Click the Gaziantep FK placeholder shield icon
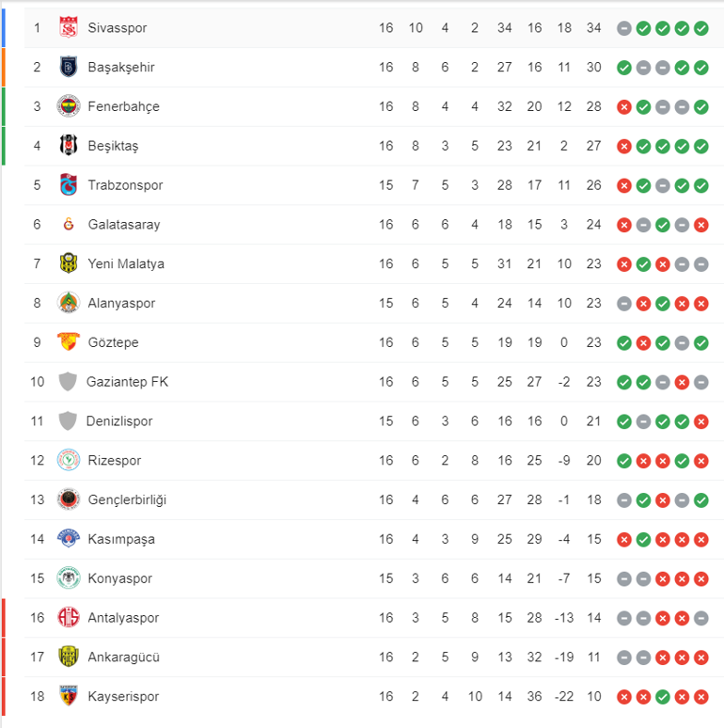Image resolution: width=724 pixels, height=728 pixels. click(68, 382)
